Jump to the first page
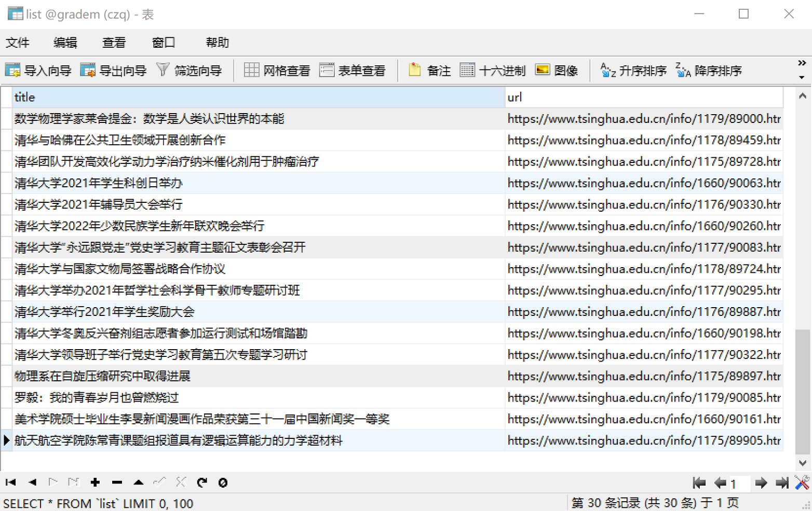The width and height of the screenshot is (812, 511). pyautogui.click(x=699, y=483)
